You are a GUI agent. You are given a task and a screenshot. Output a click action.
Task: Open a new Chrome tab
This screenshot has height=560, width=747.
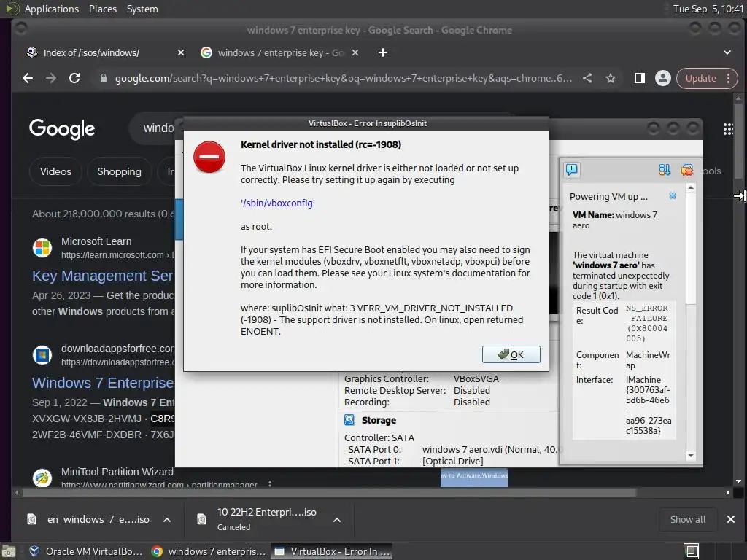382,52
